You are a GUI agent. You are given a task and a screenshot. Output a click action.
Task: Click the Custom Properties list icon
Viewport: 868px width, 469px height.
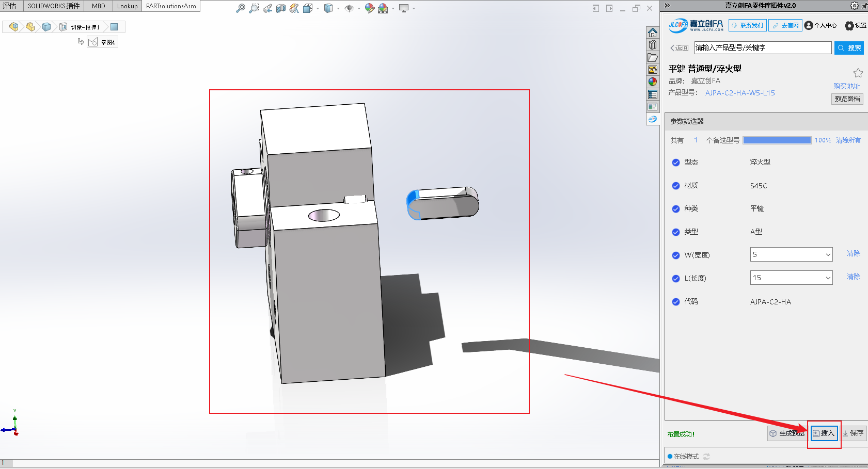click(653, 94)
